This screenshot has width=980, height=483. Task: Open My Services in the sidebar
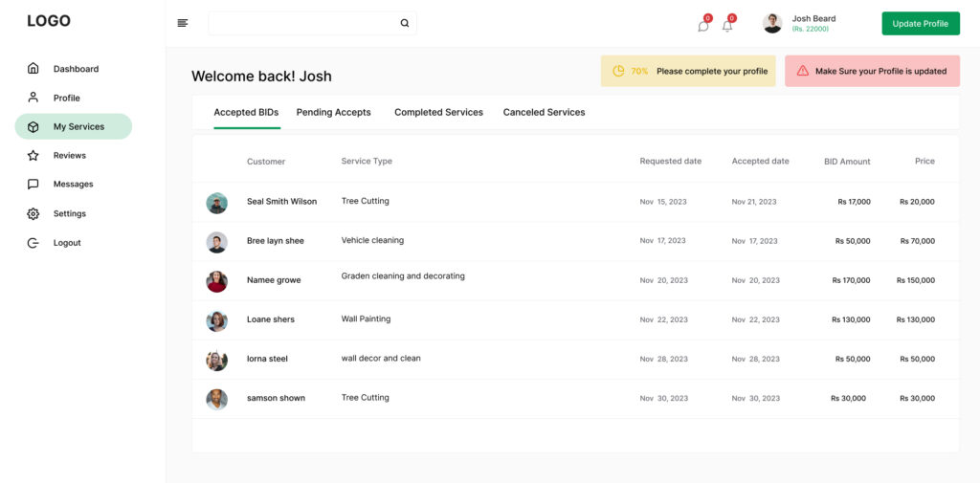74,126
